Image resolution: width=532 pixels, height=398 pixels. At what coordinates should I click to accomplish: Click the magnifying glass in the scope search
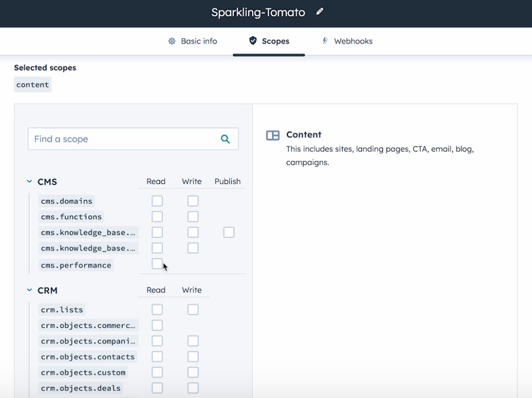(225, 139)
